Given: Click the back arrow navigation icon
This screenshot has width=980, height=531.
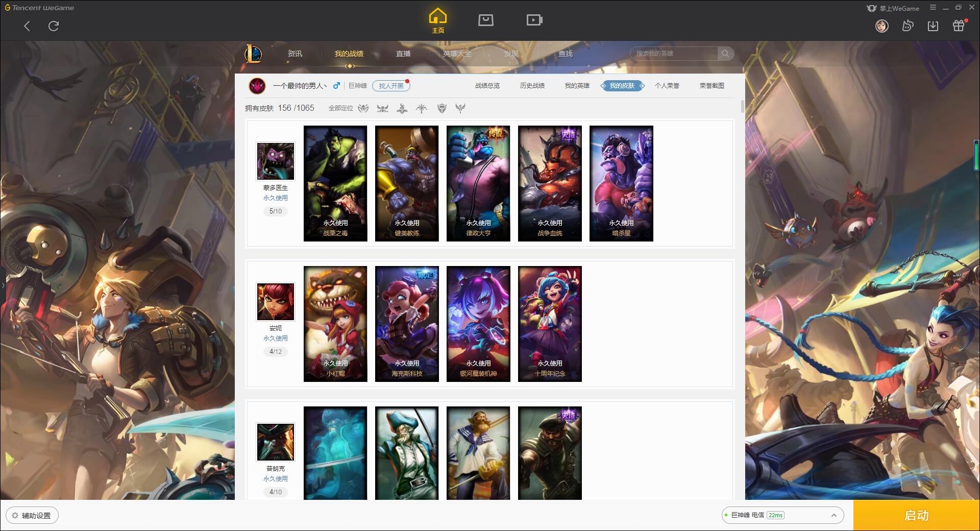Looking at the screenshot, I should click(27, 26).
